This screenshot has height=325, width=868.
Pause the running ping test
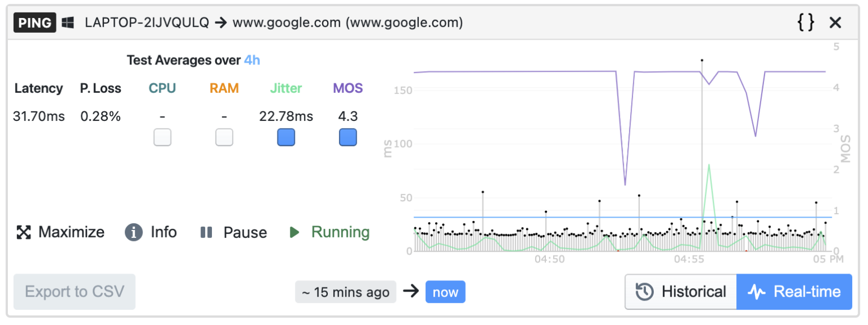click(x=233, y=232)
